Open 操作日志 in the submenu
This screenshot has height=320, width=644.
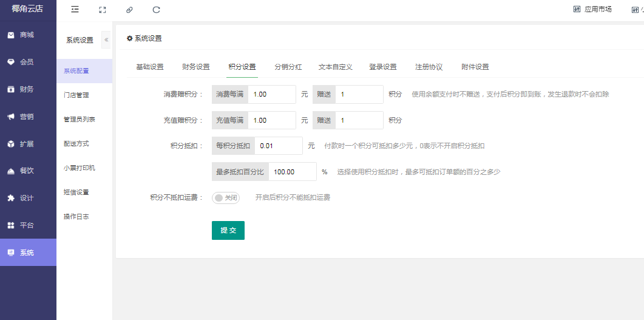[84, 217]
